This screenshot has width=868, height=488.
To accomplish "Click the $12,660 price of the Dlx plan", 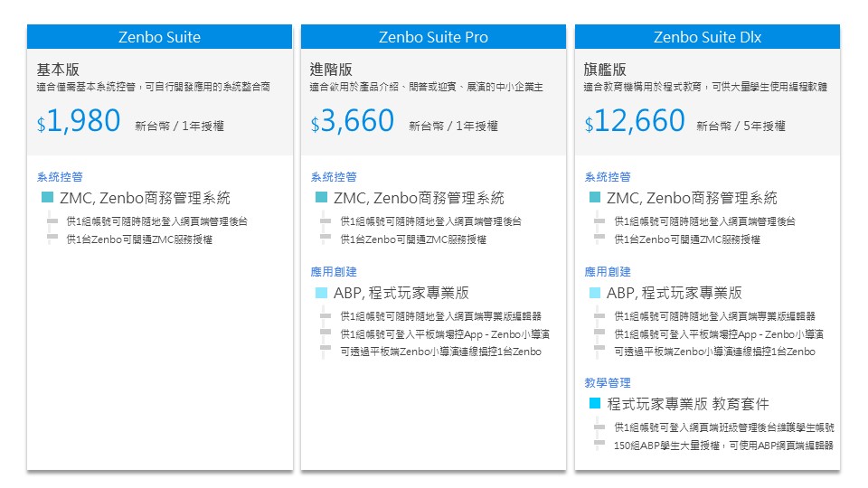I will tap(635, 122).
